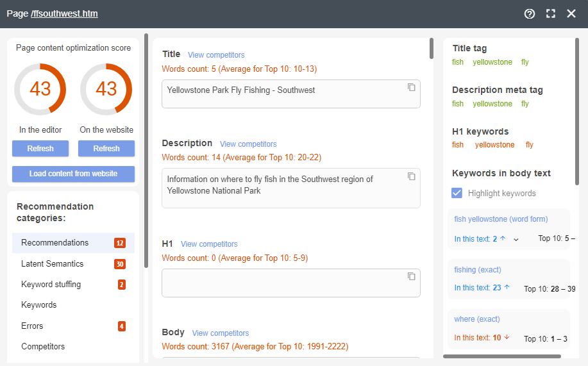This screenshot has width=588, height=366.
Task: Copy the Title field text icon
Action: point(412,87)
